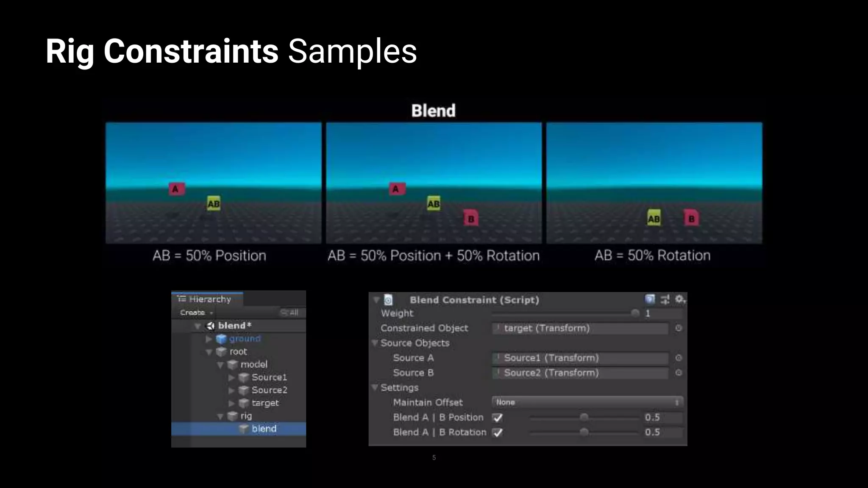Expand the Source2 object in Hierarchy
Screen dimensions: 868x488
[231, 390]
